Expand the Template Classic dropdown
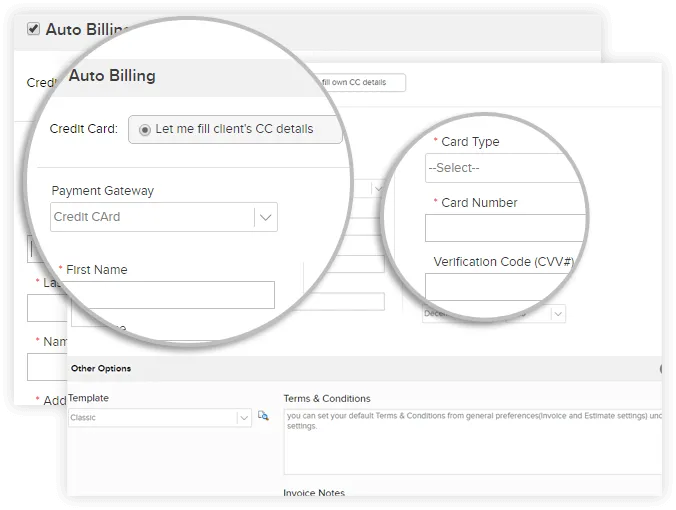 (x=160, y=418)
